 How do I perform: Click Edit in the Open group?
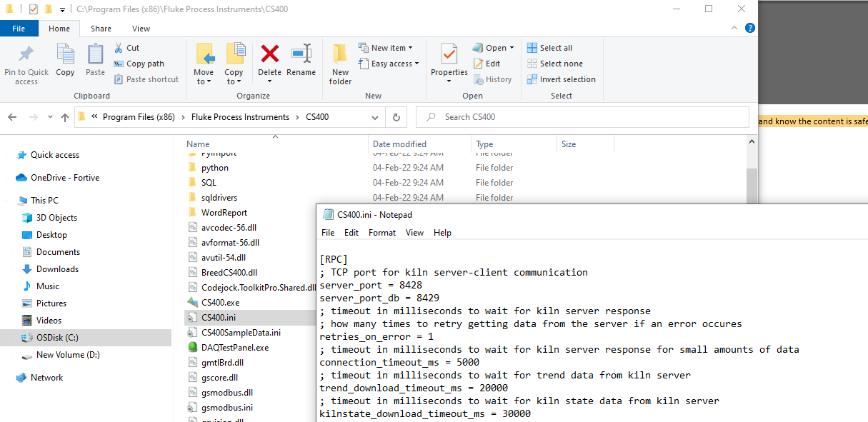[487, 64]
